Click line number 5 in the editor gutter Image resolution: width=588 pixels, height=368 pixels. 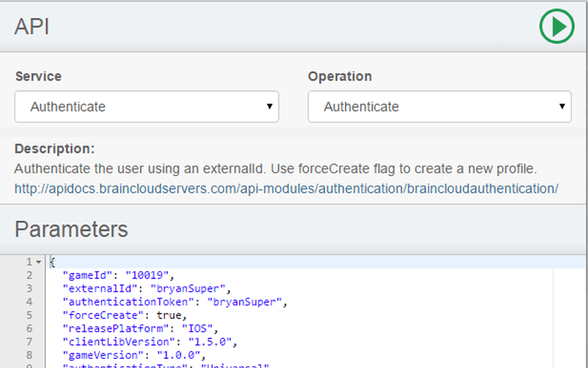click(x=29, y=315)
